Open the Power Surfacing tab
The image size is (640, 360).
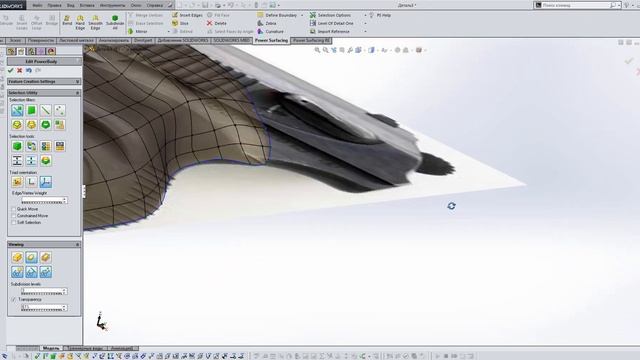point(271,41)
